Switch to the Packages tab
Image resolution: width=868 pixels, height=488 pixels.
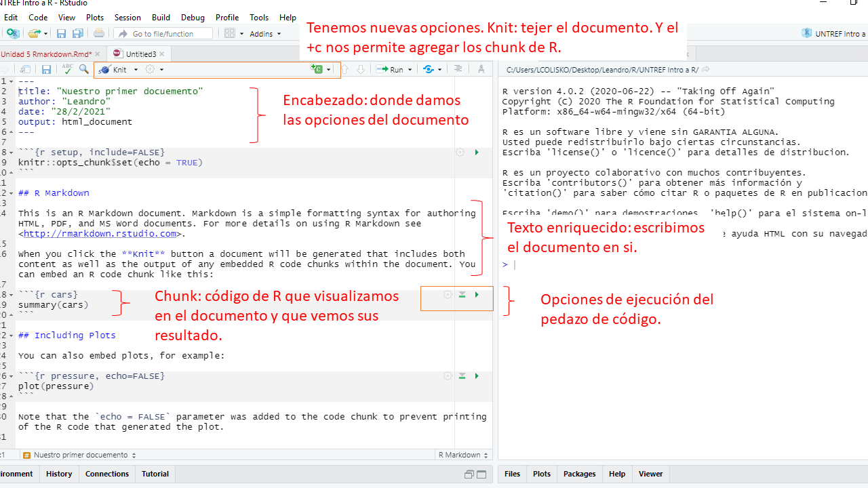point(580,474)
